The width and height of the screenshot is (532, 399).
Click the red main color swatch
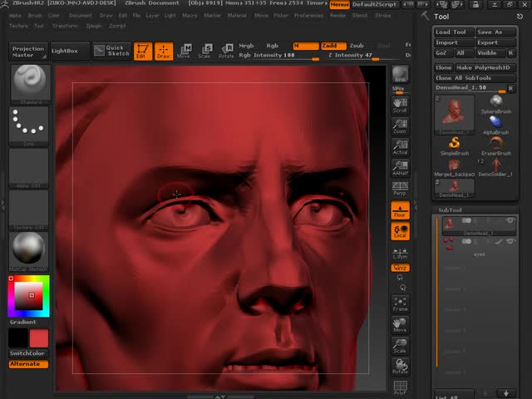pyautogui.click(x=39, y=338)
